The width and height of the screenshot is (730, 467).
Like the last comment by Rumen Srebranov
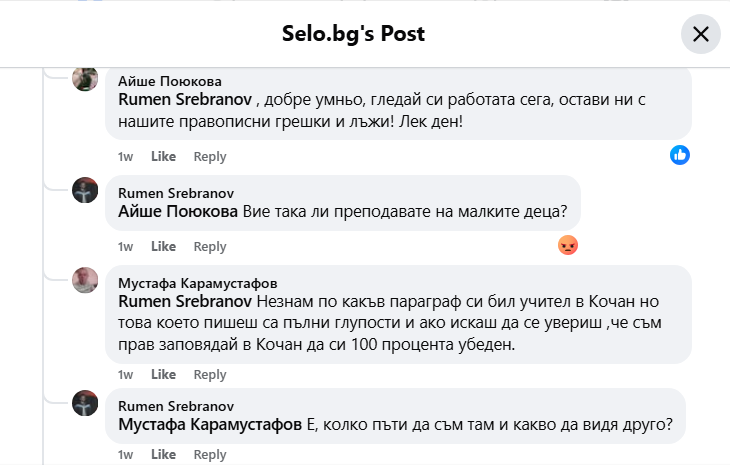(163, 455)
